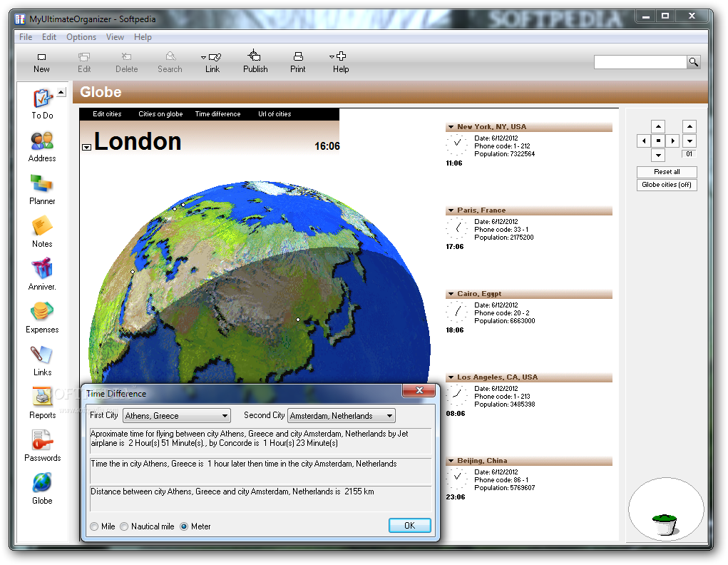Switch to Edit cities tab
The width and height of the screenshot is (728, 565).
[x=107, y=114]
